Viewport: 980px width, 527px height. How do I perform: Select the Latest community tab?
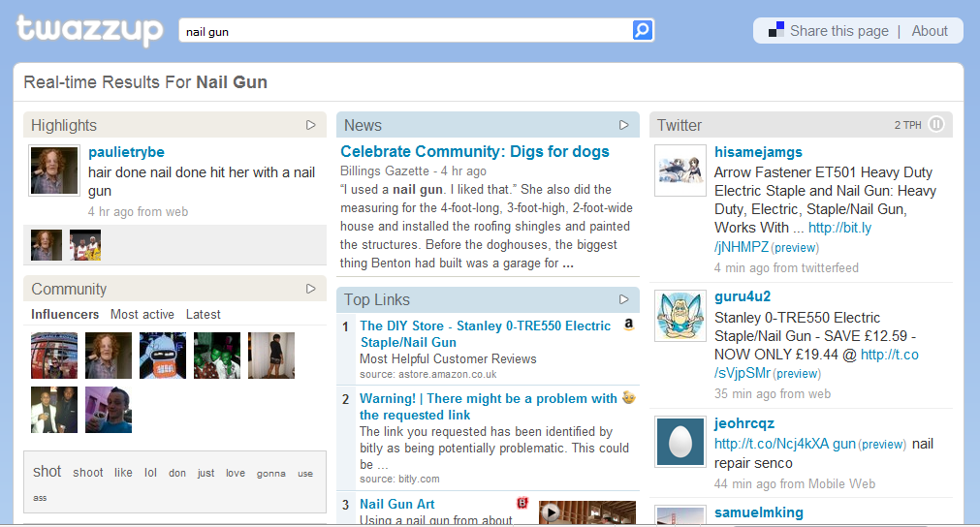click(x=203, y=315)
